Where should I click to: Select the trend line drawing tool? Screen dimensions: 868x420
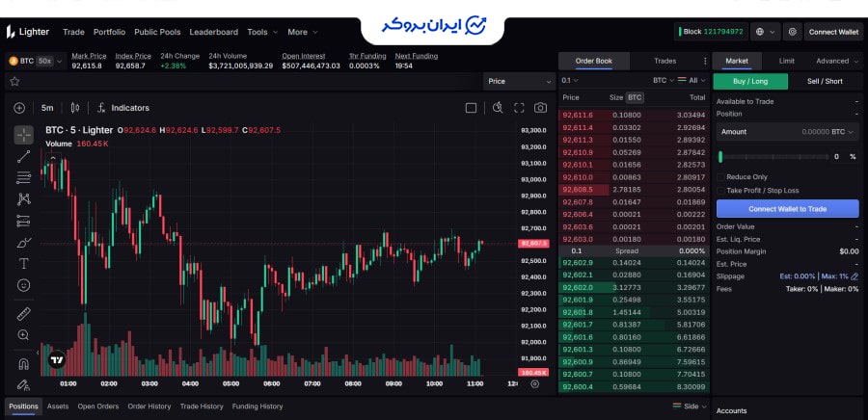(24, 156)
